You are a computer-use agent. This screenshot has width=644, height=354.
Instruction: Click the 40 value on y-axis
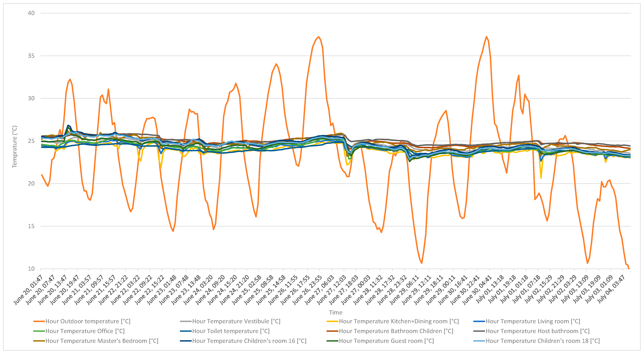[x=31, y=13]
